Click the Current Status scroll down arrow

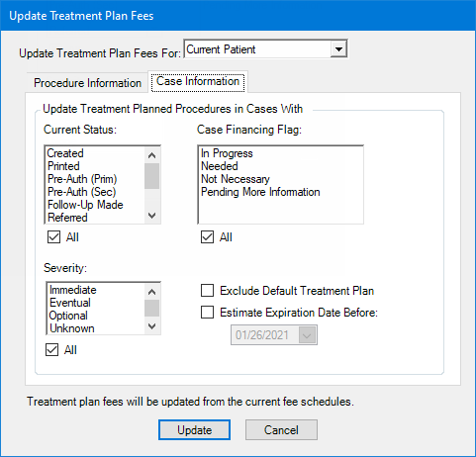coord(151,216)
